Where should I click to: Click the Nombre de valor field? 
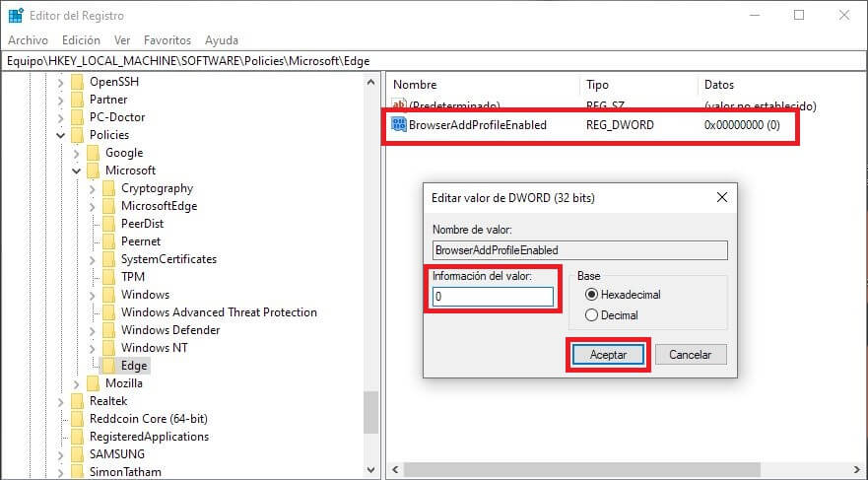pyautogui.click(x=579, y=249)
